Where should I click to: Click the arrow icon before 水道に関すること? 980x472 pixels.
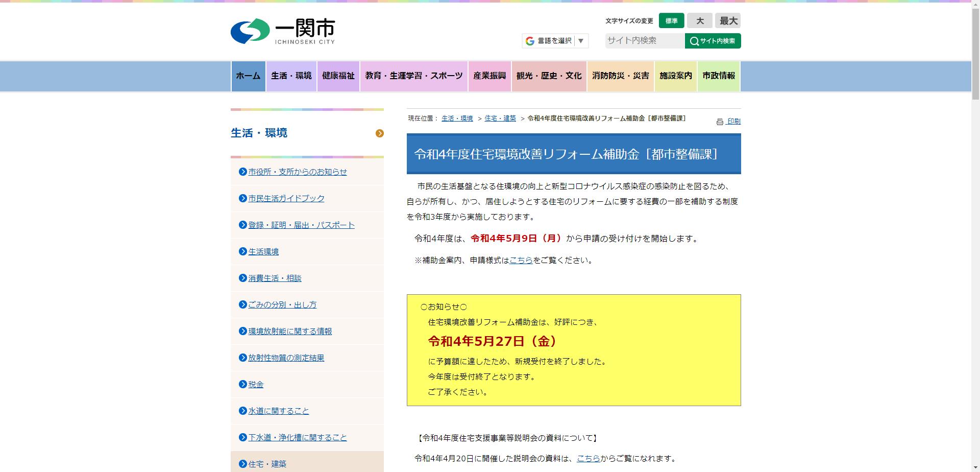pos(243,411)
